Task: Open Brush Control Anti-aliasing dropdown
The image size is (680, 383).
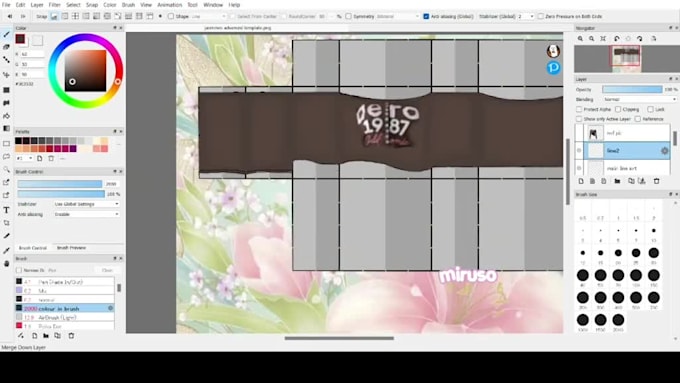Action: (x=86, y=214)
